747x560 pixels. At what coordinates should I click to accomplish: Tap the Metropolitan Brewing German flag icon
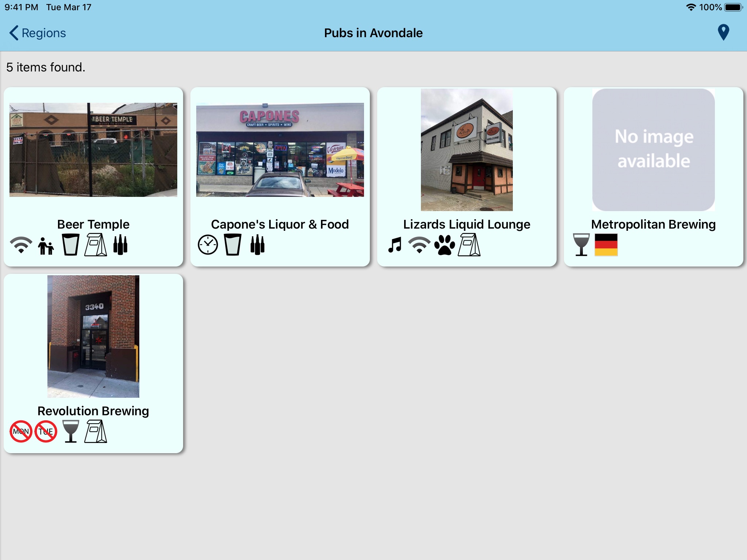pos(606,245)
